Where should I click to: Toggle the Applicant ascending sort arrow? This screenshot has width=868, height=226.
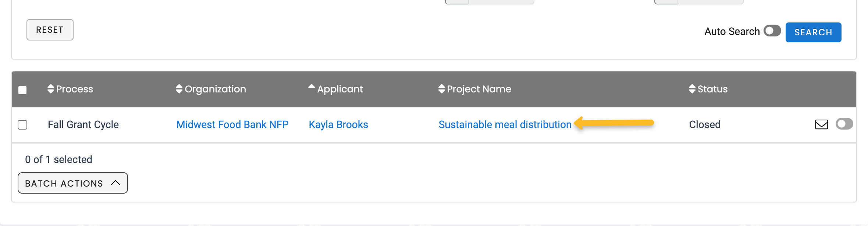pos(312,87)
